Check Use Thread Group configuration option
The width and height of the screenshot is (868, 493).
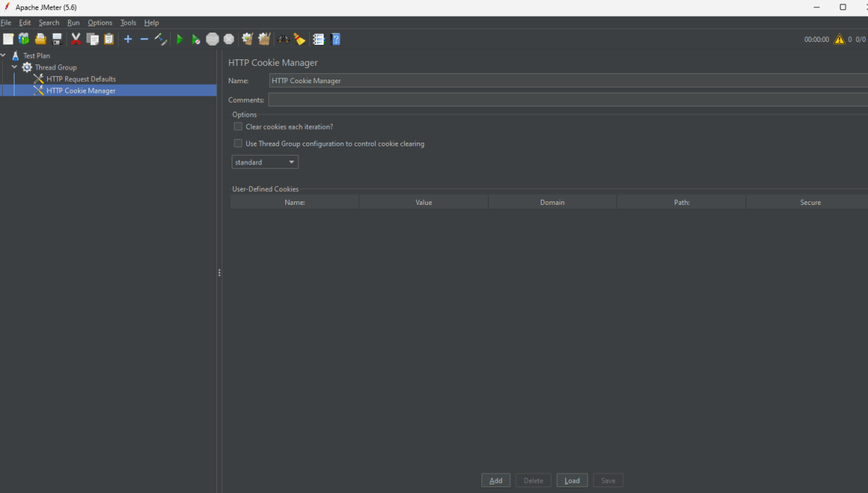(238, 143)
